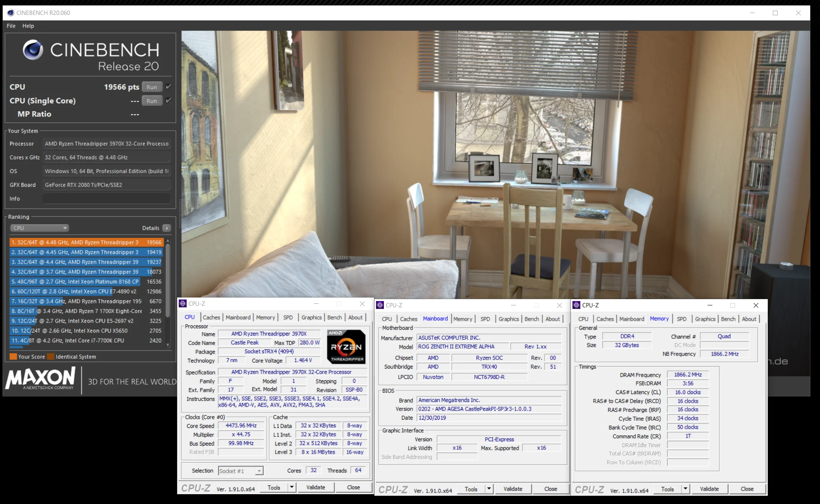Click Validate in first CPU-Z window
Image resolution: width=820 pixels, height=504 pixels.
pos(316,487)
